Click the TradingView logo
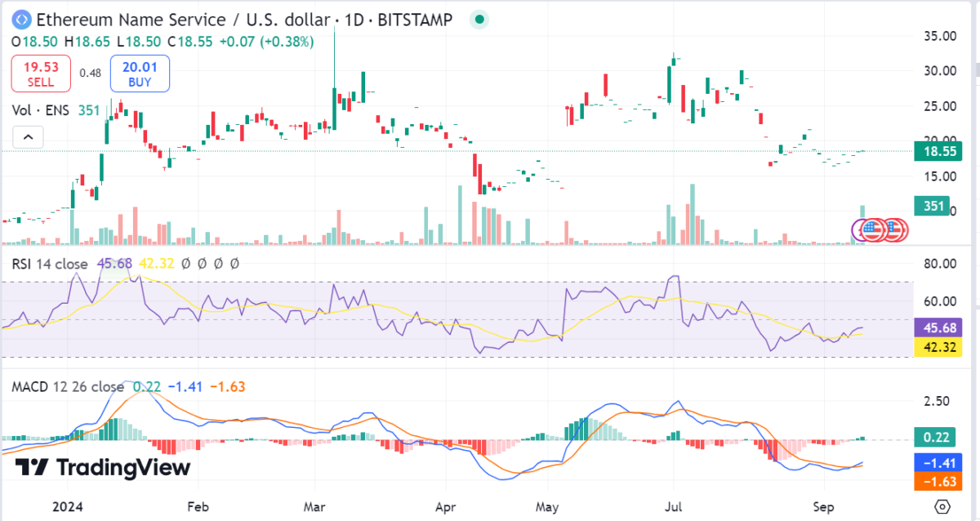 point(103,467)
